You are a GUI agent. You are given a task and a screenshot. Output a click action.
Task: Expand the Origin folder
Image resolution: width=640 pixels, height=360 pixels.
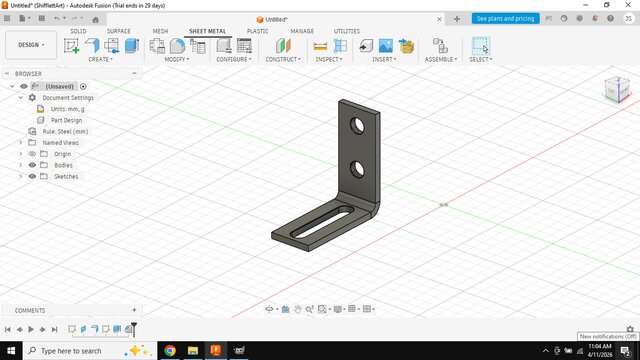20,154
